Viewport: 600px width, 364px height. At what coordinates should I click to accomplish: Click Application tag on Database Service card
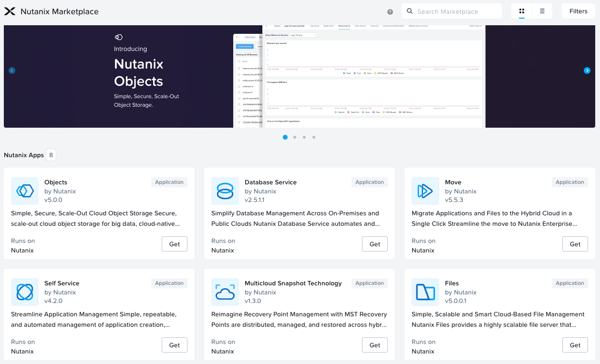point(370,182)
